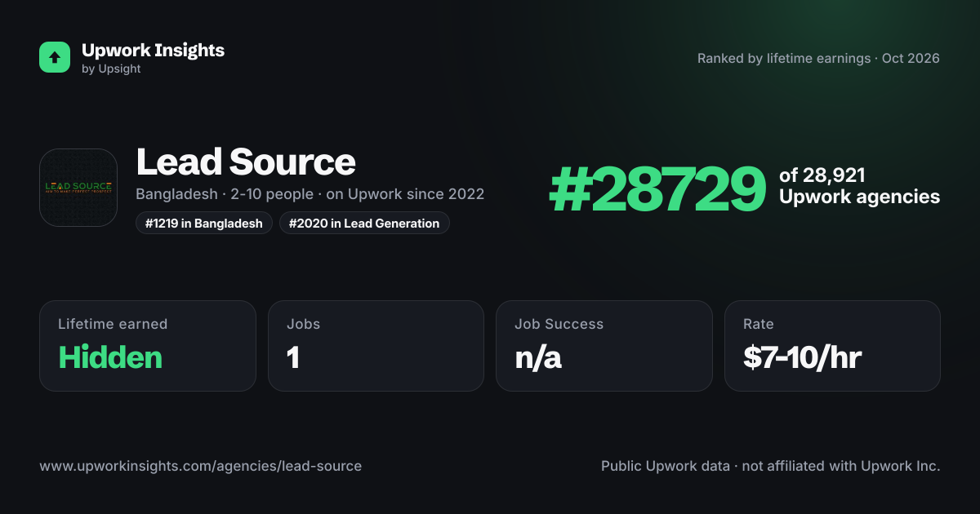980x514 pixels.
Task: Select the '#2020 in Lead Generation' badge
Action: tap(364, 223)
